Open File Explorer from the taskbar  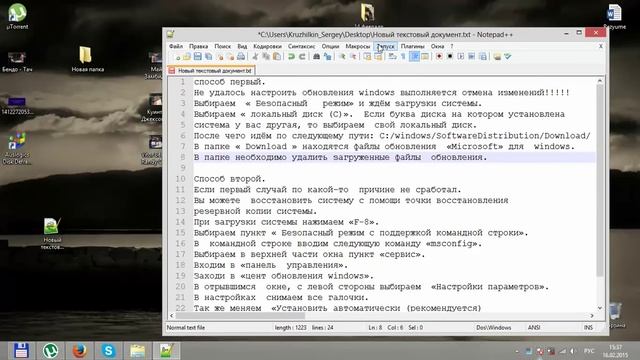point(138,351)
